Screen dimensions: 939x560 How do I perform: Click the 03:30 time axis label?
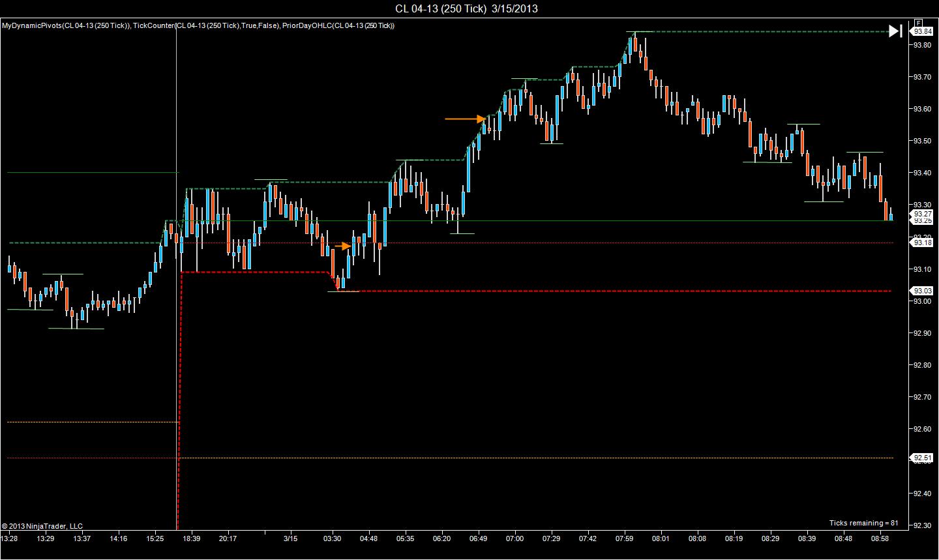tap(333, 539)
